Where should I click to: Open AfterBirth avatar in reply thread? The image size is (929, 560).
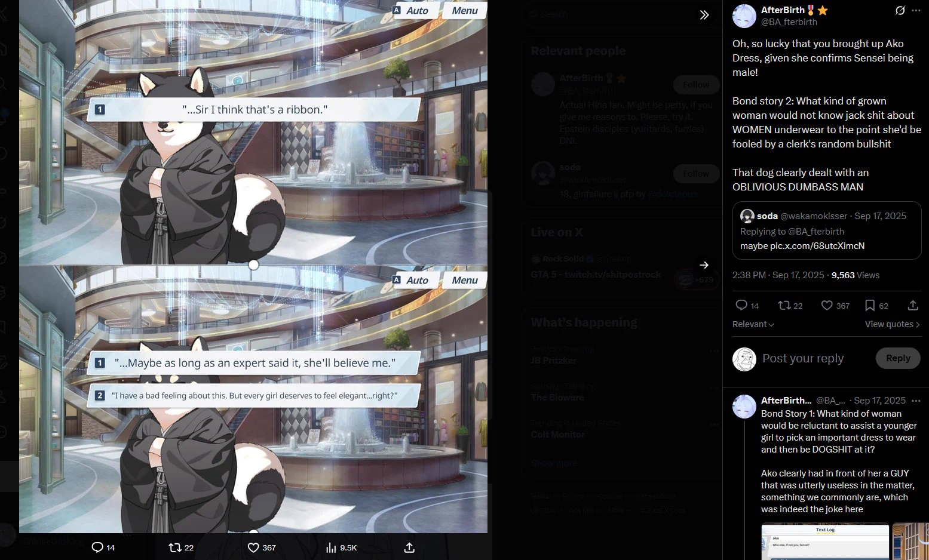[x=744, y=407]
